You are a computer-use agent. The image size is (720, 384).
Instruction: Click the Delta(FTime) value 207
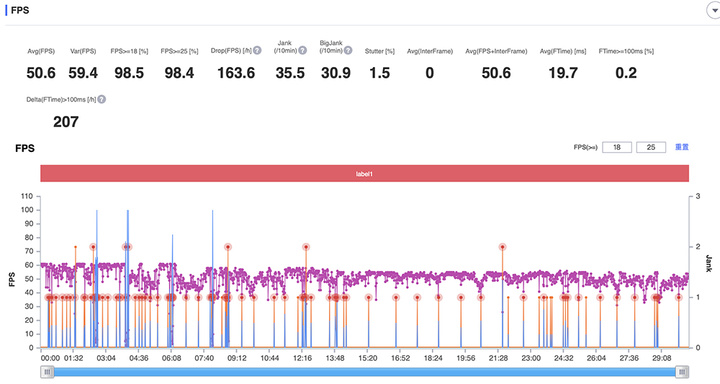pos(66,122)
